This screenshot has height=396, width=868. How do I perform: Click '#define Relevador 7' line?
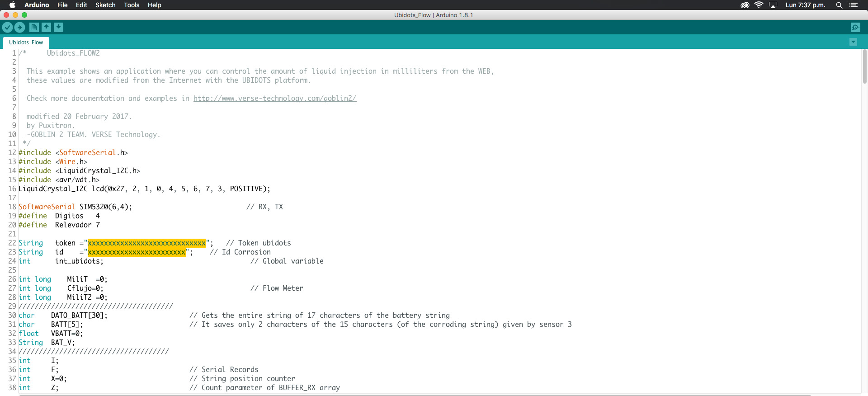59,225
